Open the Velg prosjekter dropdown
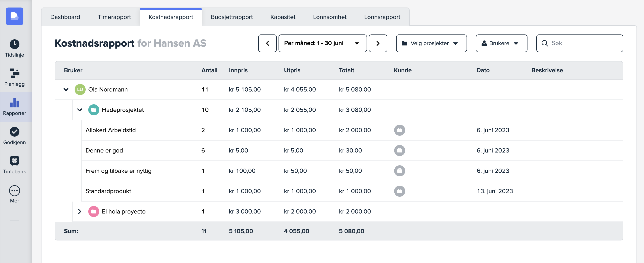This screenshot has height=263, width=644. 431,43
